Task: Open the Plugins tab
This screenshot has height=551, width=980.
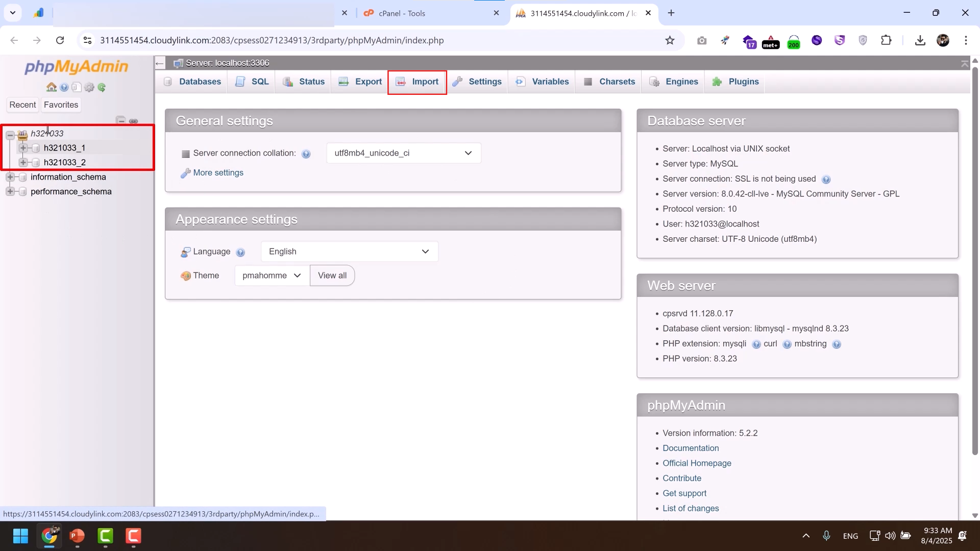Action: [735, 82]
